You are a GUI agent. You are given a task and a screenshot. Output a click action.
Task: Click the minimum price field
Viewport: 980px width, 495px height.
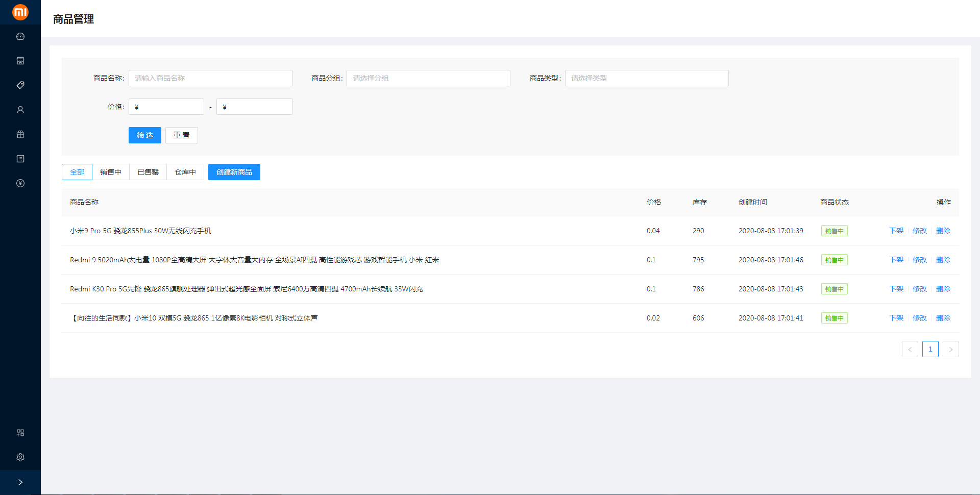[166, 107]
